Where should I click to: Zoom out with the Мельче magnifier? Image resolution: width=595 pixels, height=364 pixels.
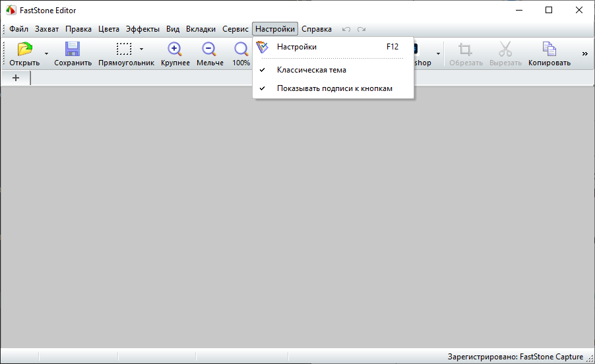pyautogui.click(x=210, y=49)
